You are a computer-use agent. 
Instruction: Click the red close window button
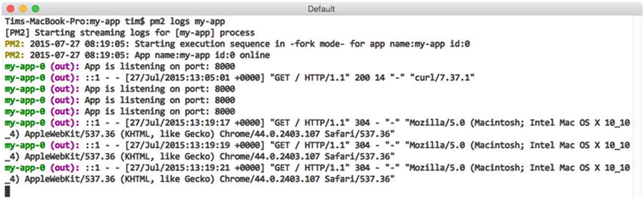10,9
